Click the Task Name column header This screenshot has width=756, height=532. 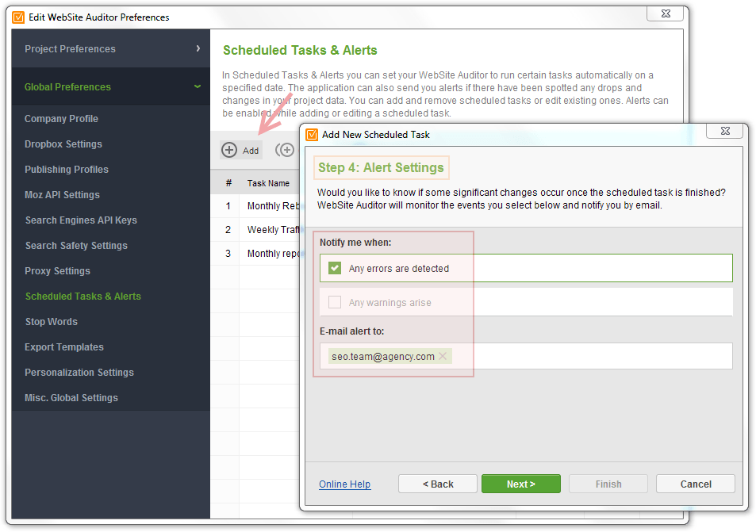pos(269,183)
